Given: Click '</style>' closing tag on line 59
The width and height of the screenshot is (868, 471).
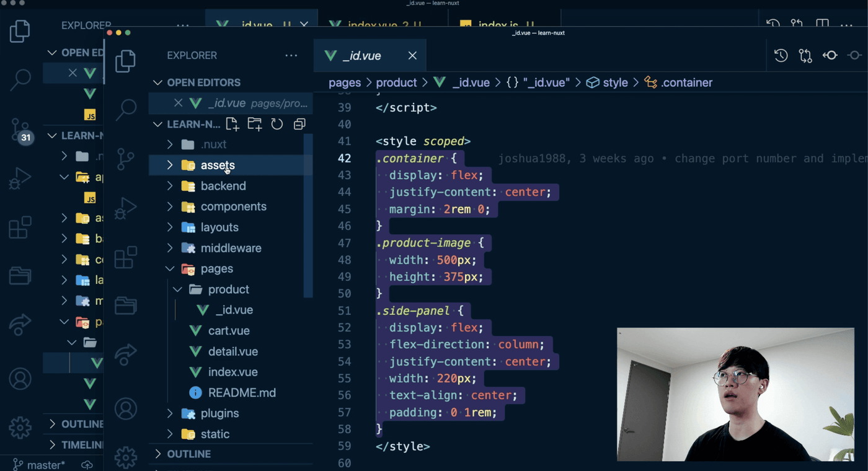Looking at the screenshot, I should (x=402, y=446).
